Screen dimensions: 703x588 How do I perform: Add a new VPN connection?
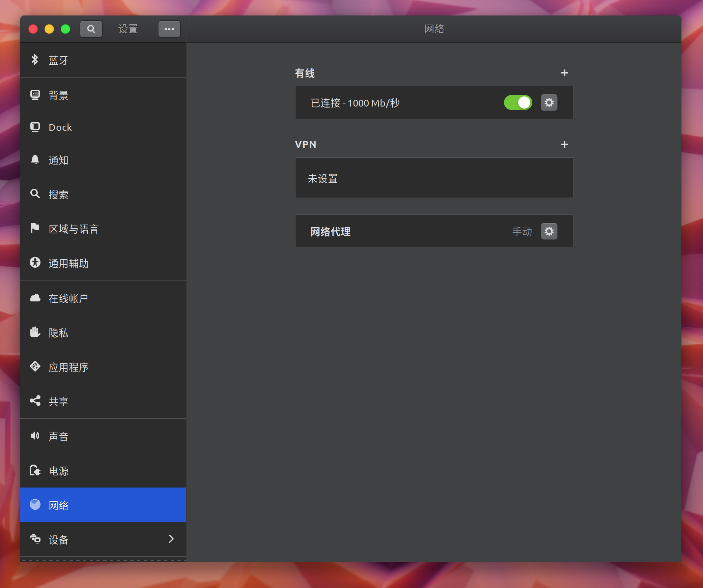[x=564, y=144]
